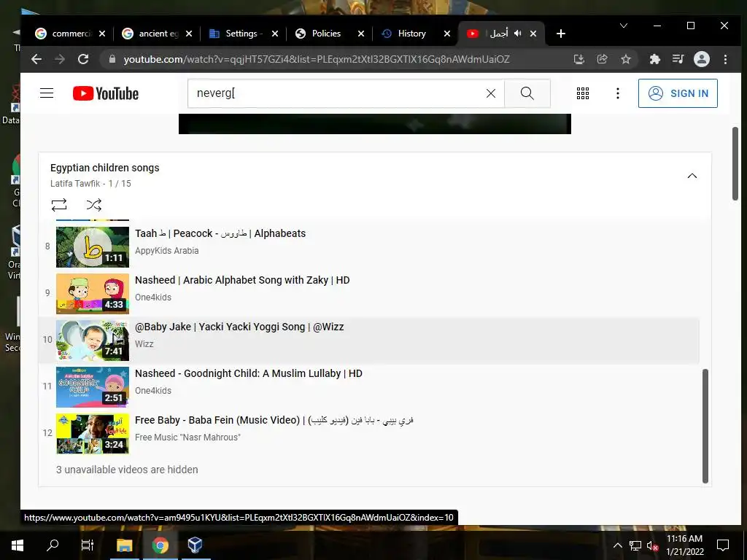Go back to previous page
Image resolution: width=747 pixels, height=560 pixels.
point(36,59)
